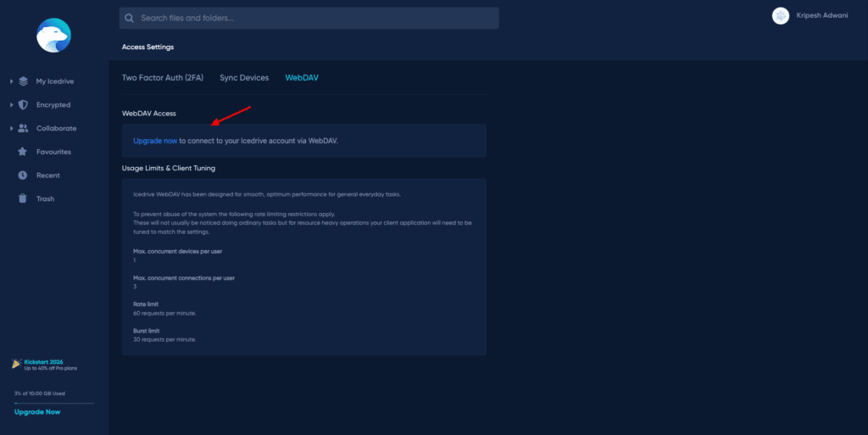This screenshot has height=435, width=868.
Task: Expand the Collaborate section arrow
Action: (11, 128)
